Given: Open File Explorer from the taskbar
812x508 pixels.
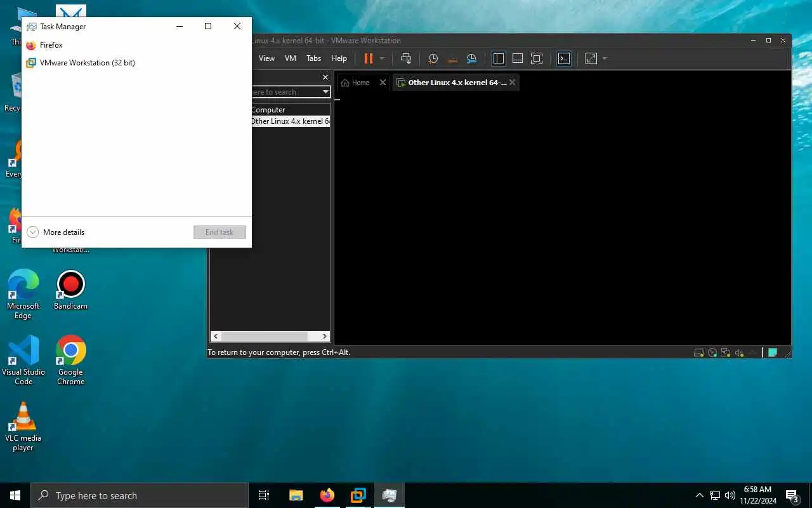Looking at the screenshot, I should click(x=296, y=495).
